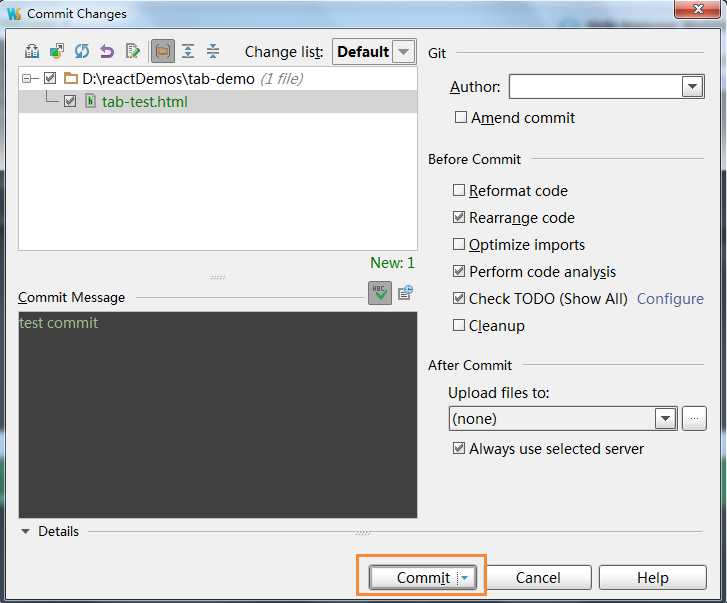This screenshot has height=603, width=727.
Task: Toggle Group by Directory toolbar icon
Action: (163, 51)
